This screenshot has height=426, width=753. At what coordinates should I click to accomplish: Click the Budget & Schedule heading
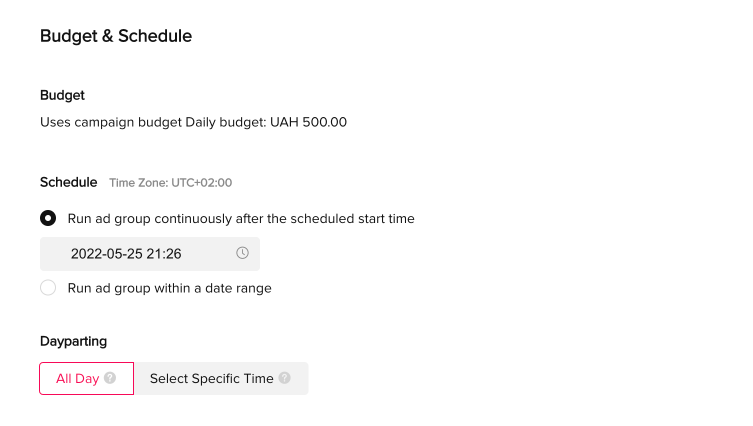coord(116,36)
